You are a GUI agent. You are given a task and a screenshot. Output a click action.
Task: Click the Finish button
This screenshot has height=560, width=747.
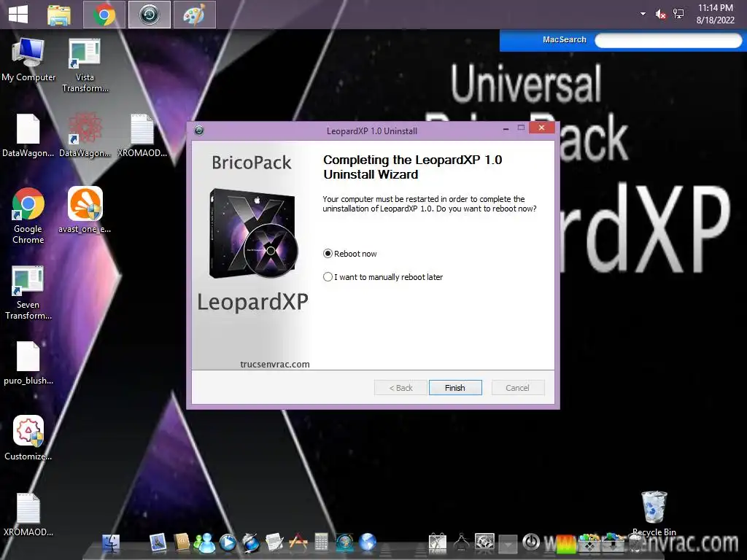tap(455, 388)
